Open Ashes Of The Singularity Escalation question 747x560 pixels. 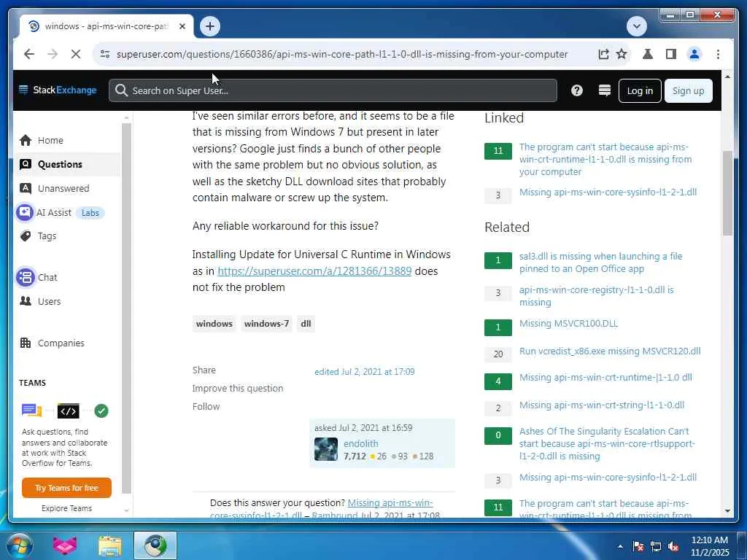[606, 443]
